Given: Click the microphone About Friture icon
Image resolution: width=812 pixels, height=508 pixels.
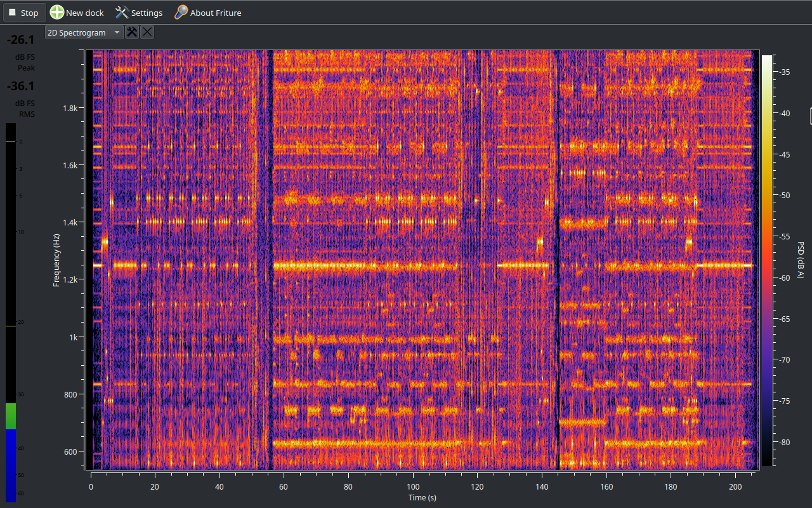Looking at the screenshot, I should 181,13.
